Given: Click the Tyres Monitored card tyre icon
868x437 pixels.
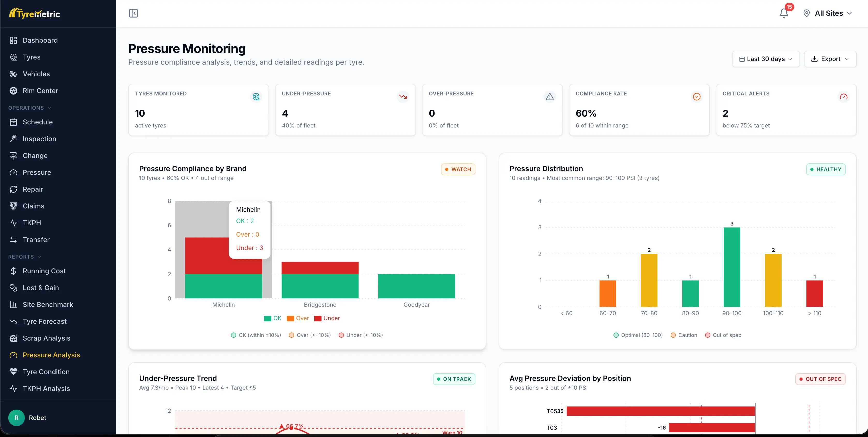Looking at the screenshot, I should click(256, 97).
